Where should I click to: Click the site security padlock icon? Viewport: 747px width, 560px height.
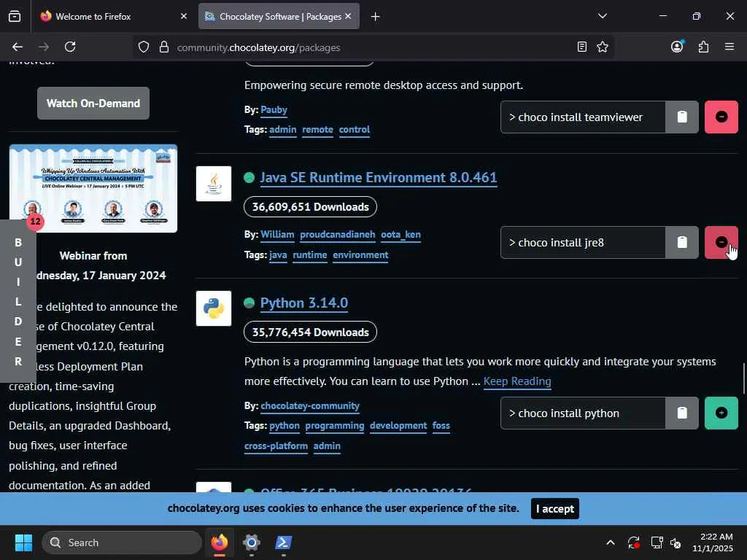[x=164, y=47]
